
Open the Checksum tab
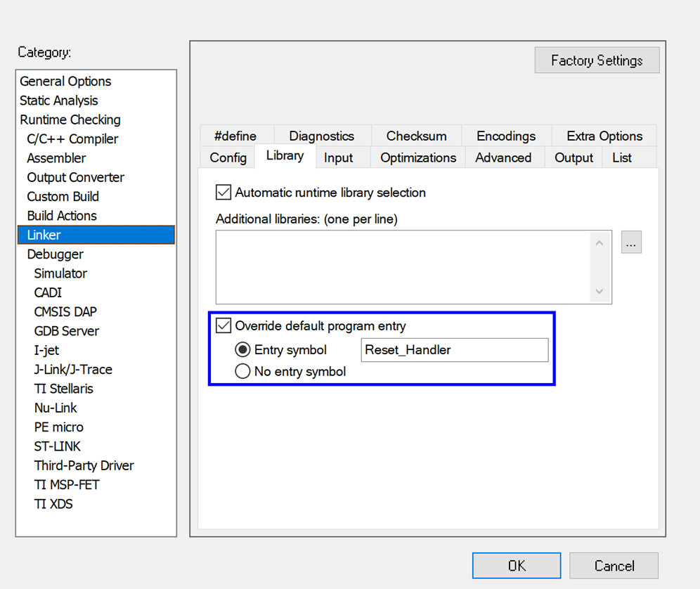(415, 136)
